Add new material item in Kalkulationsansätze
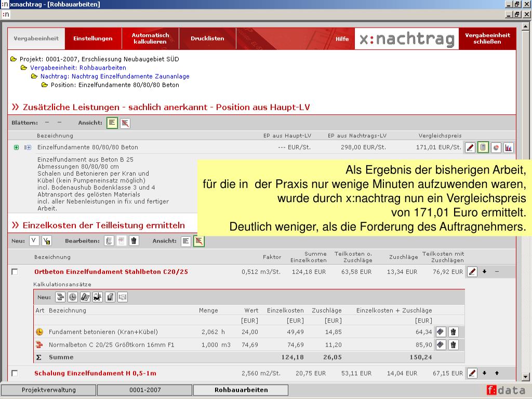Screen dimensions: 532x399 (x=60, y=297)
